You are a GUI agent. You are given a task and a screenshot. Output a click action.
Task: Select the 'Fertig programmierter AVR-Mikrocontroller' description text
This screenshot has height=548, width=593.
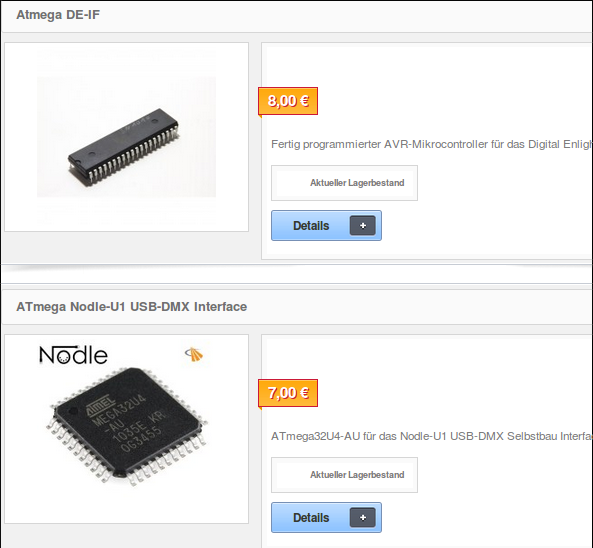[x=432, y=144]
